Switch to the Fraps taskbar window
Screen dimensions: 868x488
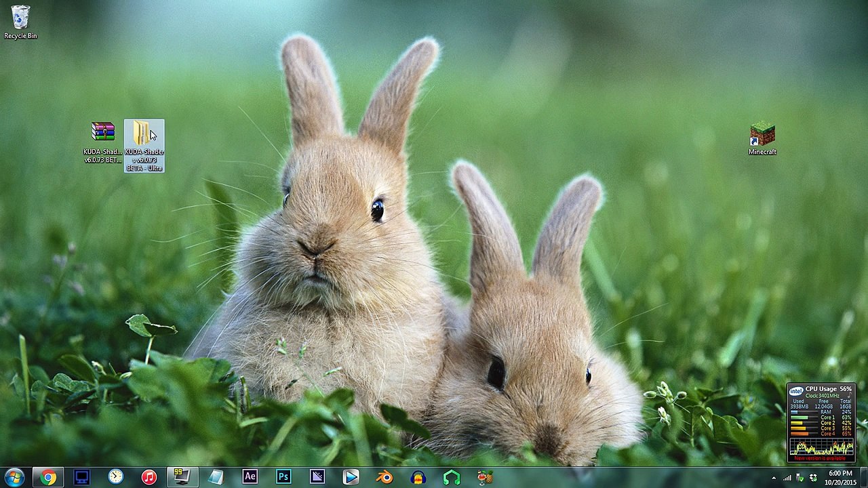pyautogui.click(x=182, y=477)
